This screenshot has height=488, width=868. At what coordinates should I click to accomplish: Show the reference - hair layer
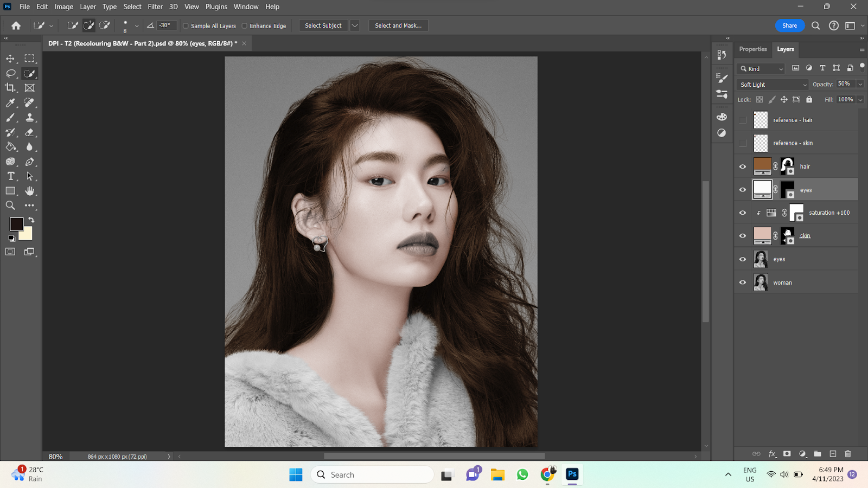(743, 120)
